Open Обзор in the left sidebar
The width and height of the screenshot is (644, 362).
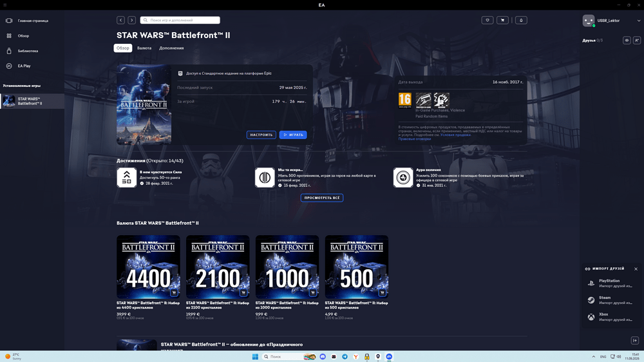tap(32, 35)
